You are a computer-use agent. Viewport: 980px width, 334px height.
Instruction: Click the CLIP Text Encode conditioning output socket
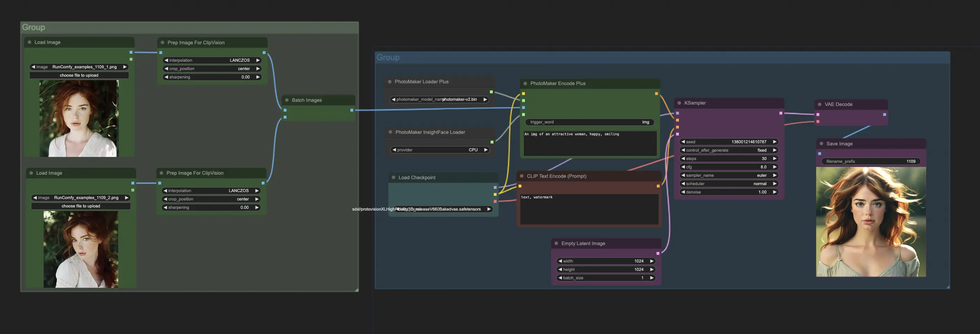(658, 186)
